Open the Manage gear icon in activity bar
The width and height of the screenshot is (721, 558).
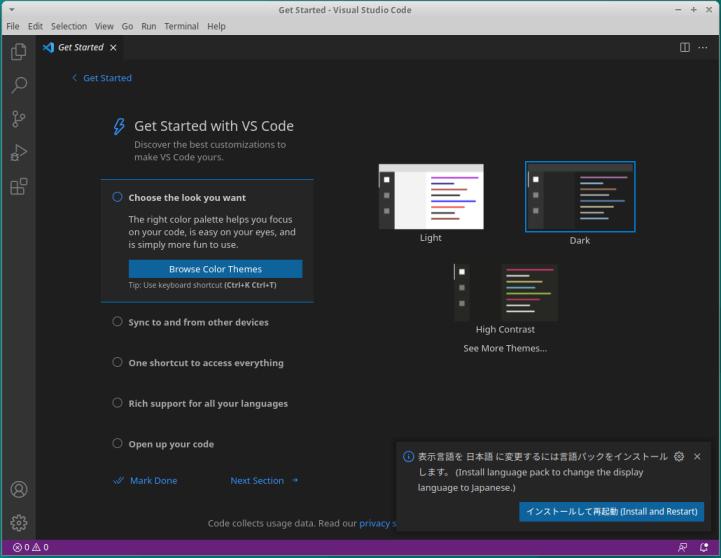coord(19,523)
